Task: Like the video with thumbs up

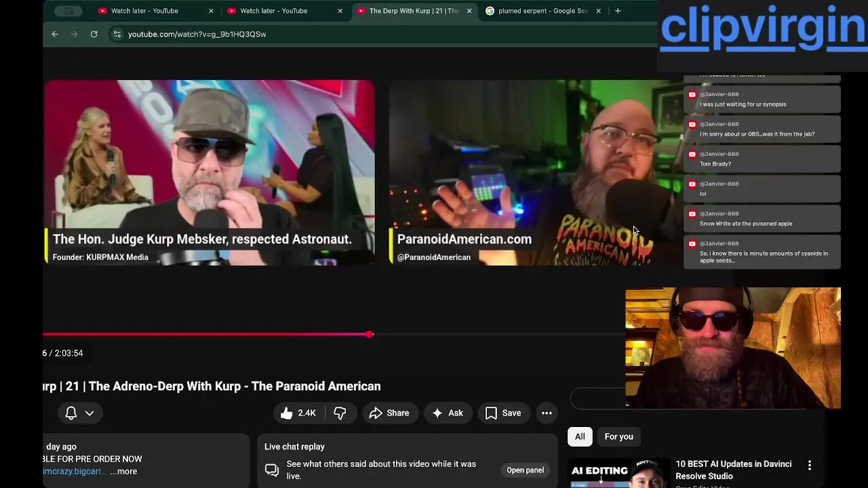Action: [298, 413]
